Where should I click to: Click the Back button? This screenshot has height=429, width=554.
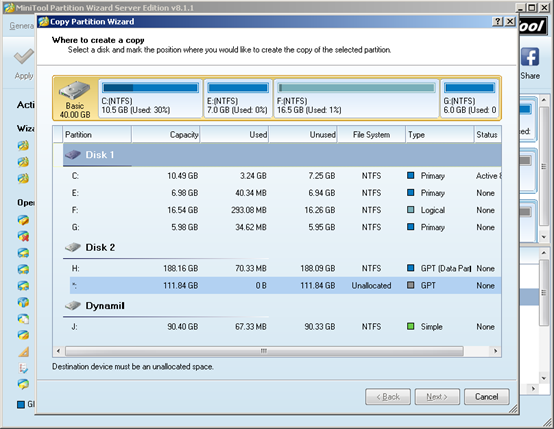388,397
